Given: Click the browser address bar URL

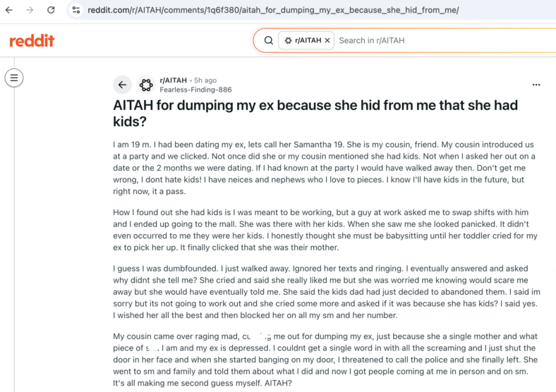Looking at the screenshot, I should click(x=273, y=10).
